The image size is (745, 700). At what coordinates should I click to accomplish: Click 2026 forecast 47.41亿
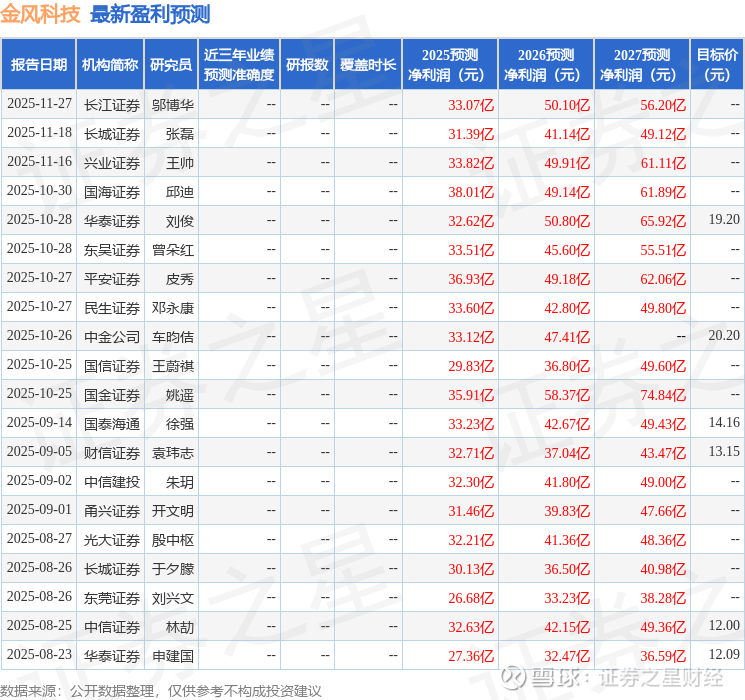(567, 337)
